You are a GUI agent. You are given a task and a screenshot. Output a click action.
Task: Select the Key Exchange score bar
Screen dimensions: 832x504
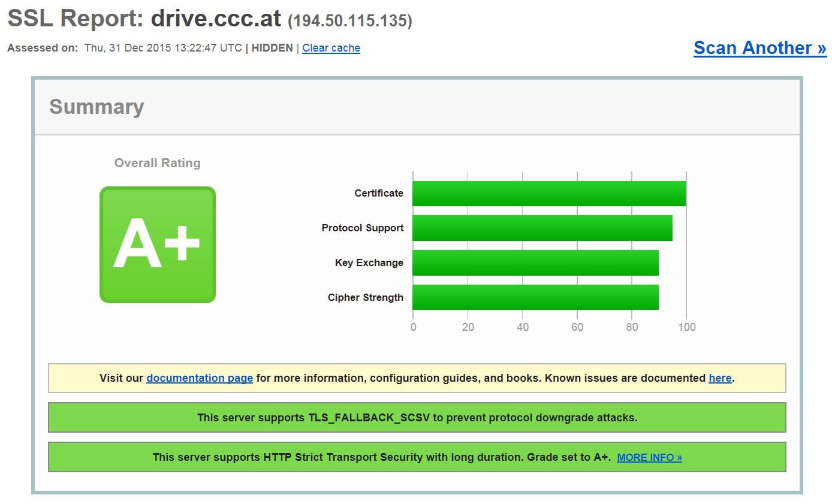[535, 263]
